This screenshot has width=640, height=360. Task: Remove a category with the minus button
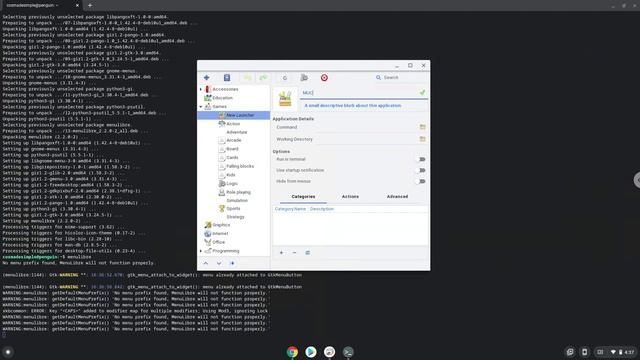pyautogui.click(x=294, y=253)
